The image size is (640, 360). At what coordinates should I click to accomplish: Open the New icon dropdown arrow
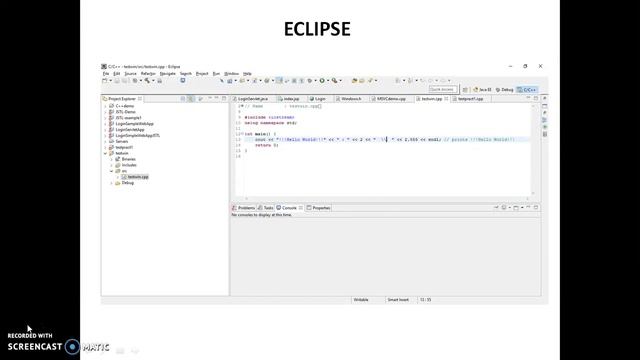click(x=111, y=81)
